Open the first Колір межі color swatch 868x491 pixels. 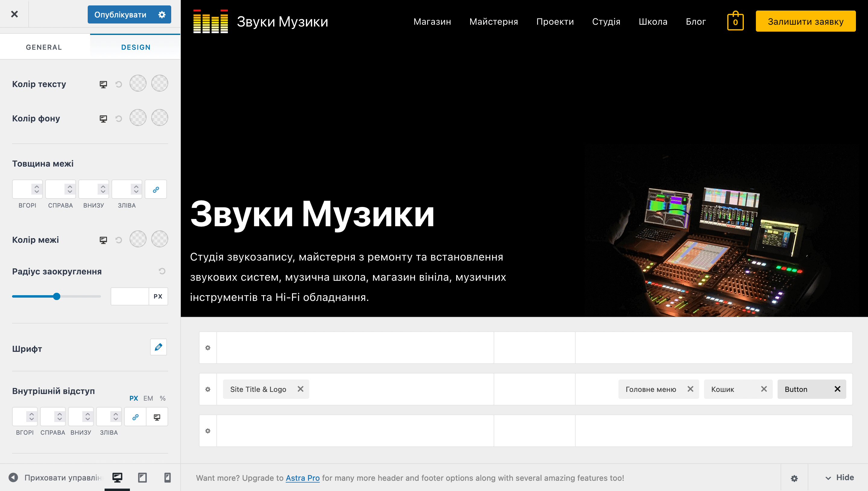(138, 239)
